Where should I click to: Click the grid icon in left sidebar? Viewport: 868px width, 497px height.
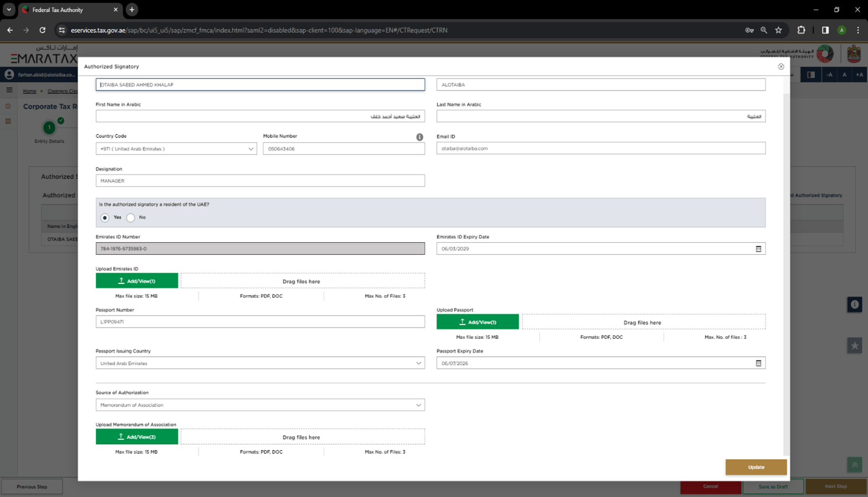tap(8, 121)
